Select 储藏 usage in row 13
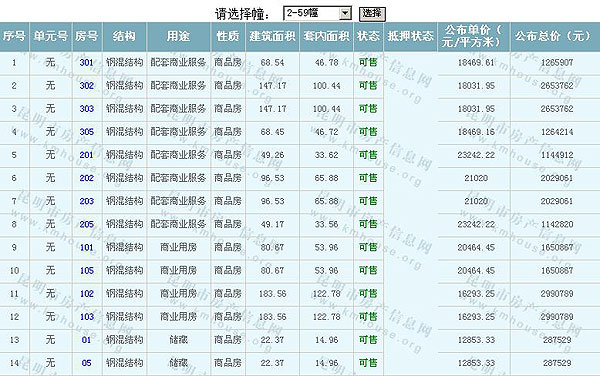The image size is (600, 376). [178, 340]
